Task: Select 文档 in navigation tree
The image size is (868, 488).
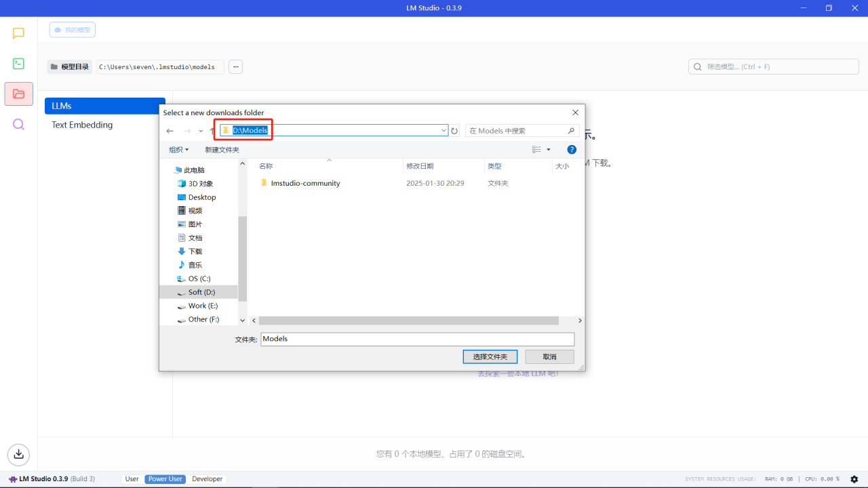Action: pos(195,238)
